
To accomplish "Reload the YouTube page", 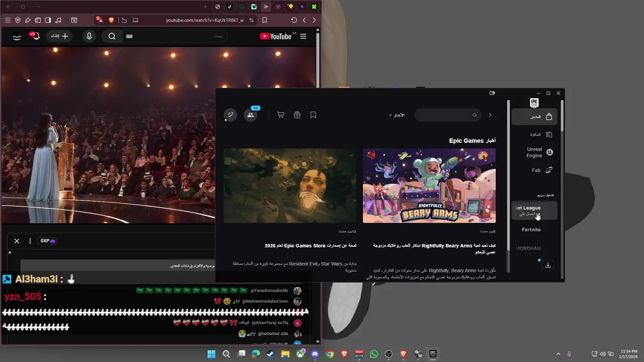I will point(294,20).
